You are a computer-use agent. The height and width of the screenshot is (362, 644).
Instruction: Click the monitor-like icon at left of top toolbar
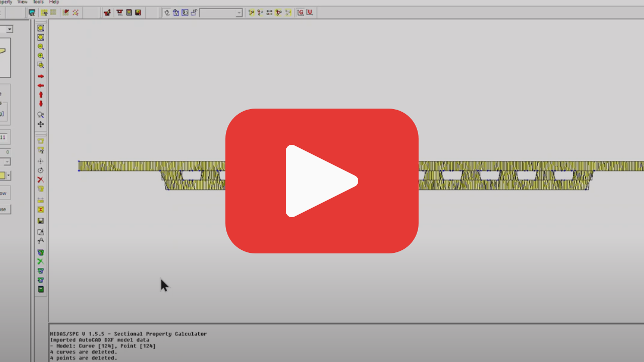tap(32, 13)
